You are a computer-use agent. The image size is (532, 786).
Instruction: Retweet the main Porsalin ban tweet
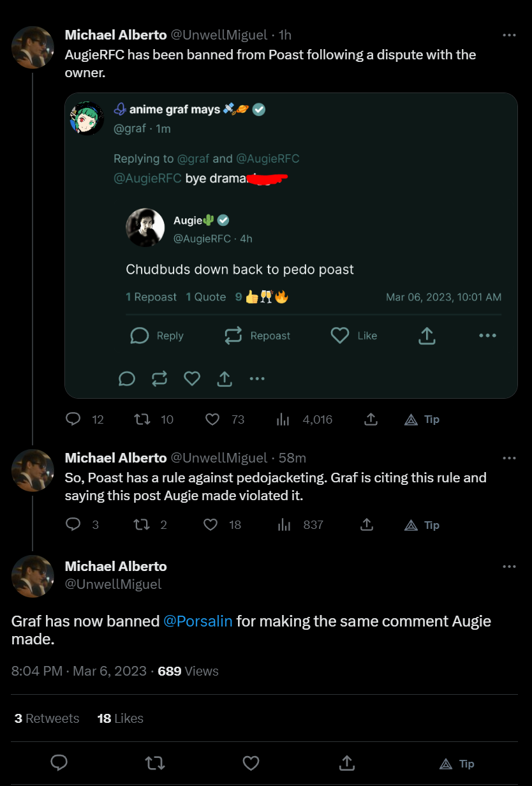point(154,763)
